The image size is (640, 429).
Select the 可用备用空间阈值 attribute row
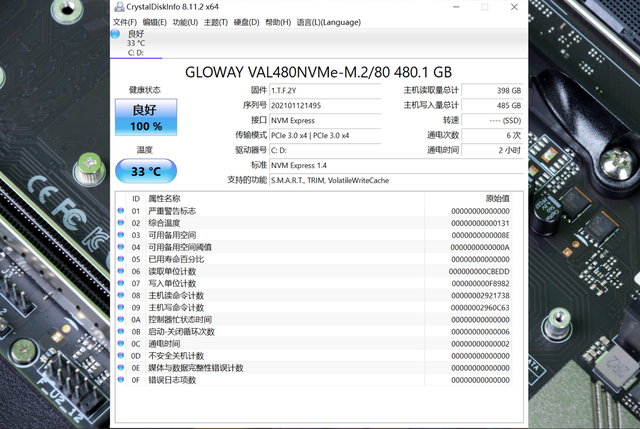click(314, 247)
